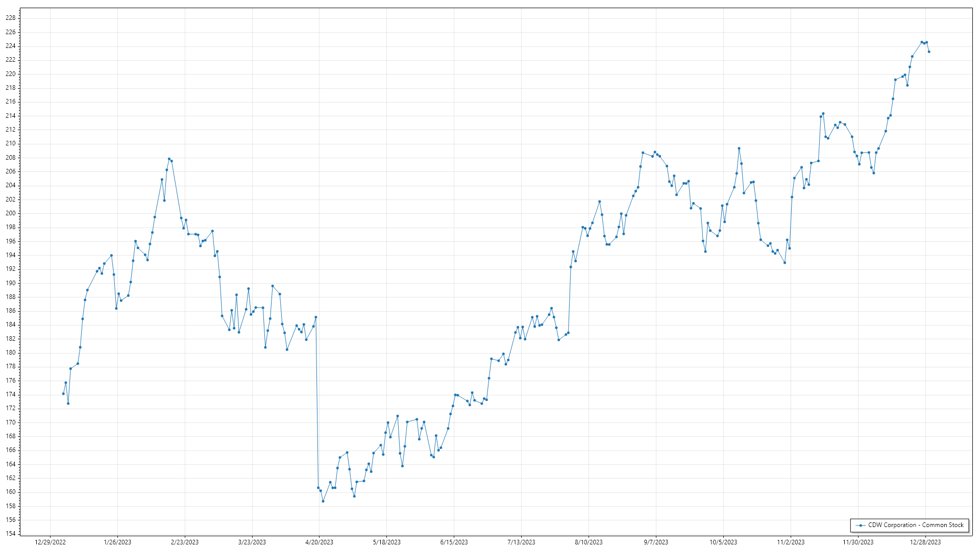Click the 200 y-axis value label
Viewport: 980px width, 551px height.
click(10, 213)
